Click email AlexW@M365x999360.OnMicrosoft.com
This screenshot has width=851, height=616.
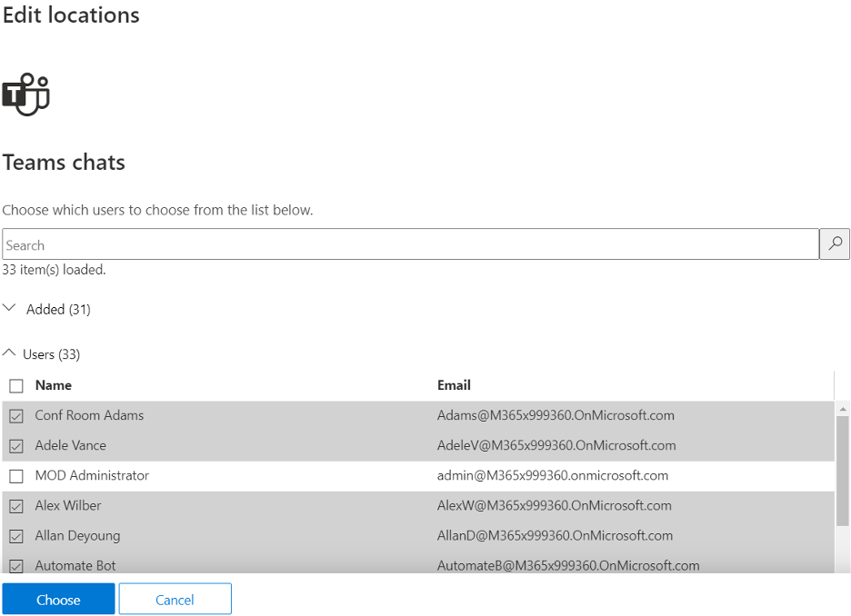pyautogui.click(x=554, y=505)
